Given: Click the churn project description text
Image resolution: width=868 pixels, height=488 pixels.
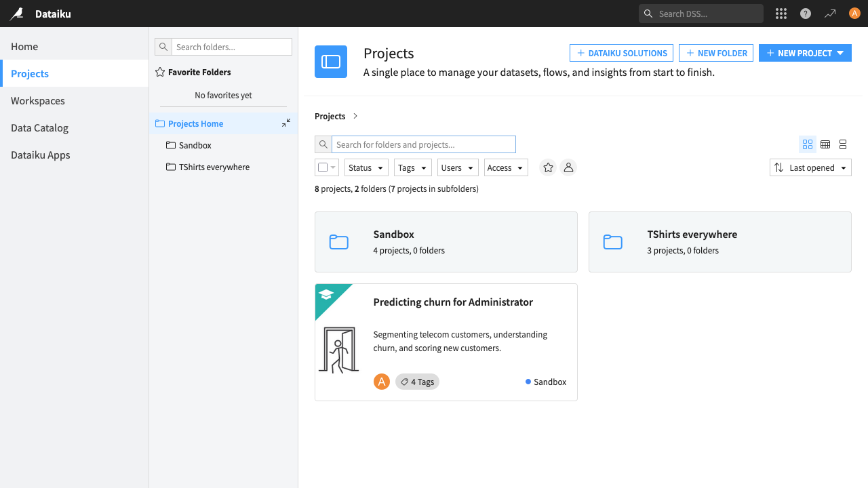Looking at the screenshot, I should [460, 341].
